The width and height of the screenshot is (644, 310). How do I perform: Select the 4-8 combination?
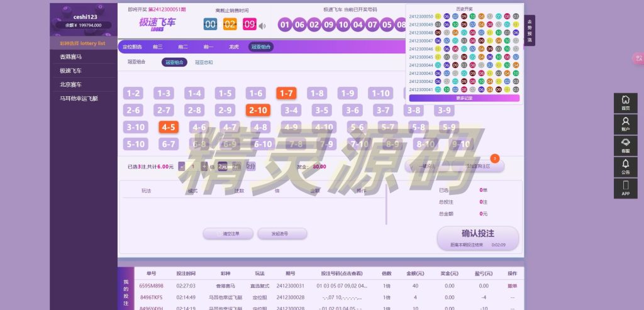260,127
